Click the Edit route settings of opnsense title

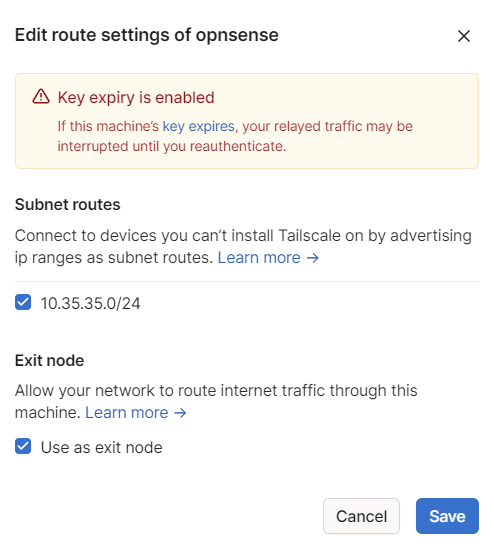click(147, 35)
